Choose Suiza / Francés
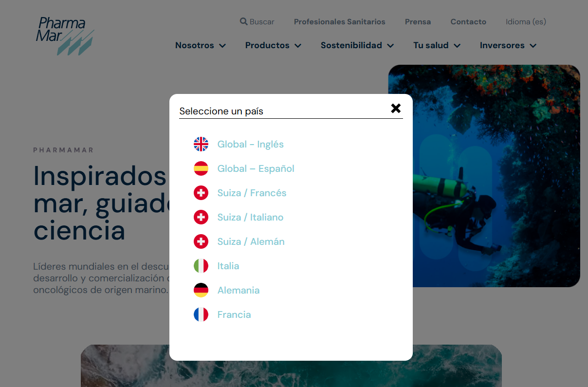 (x=252, y=193)
